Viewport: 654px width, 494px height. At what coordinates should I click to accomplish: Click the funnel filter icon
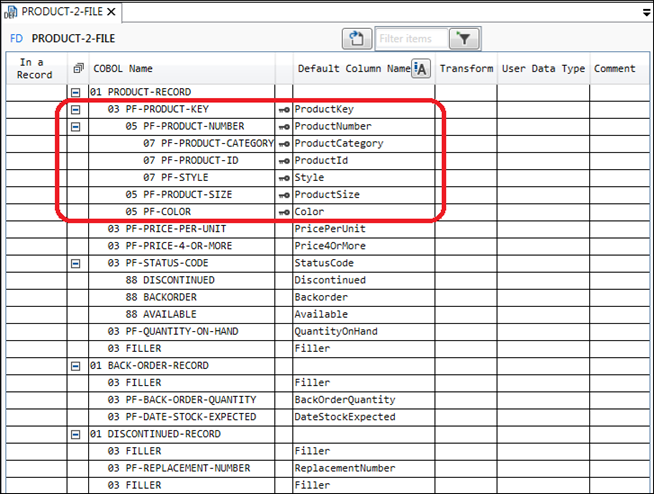point(463,39)
